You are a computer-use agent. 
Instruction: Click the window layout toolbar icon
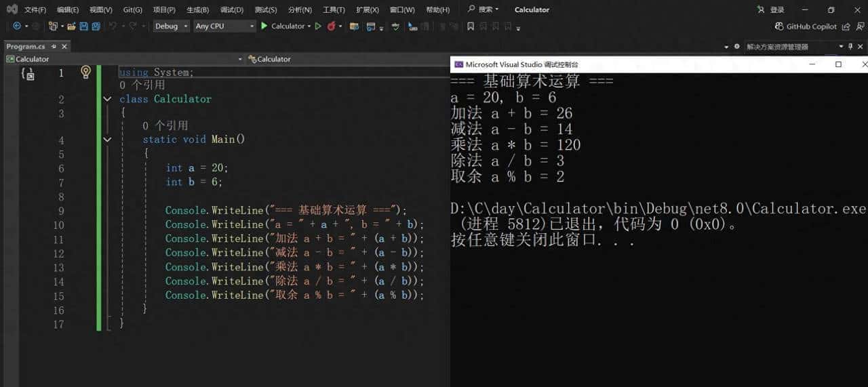(371, 26)
